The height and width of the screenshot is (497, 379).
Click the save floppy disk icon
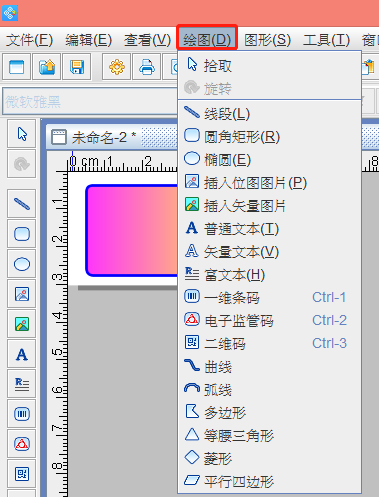click(x=77, y=67)
